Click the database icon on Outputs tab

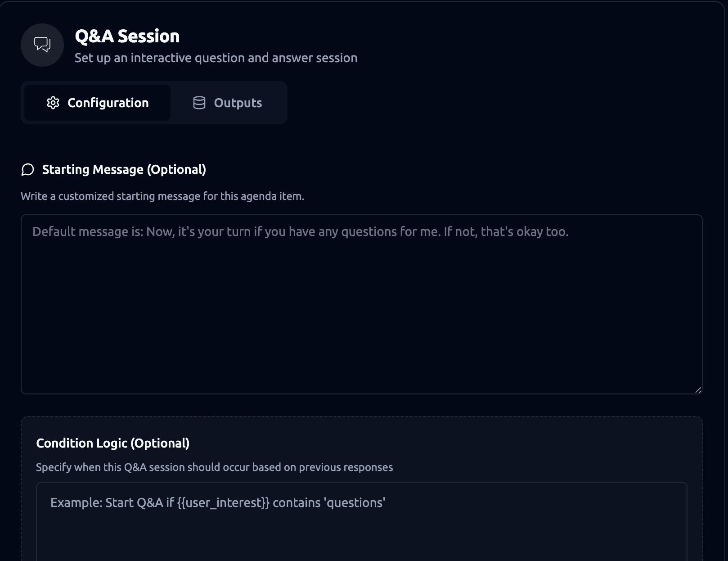click(199, 103)
